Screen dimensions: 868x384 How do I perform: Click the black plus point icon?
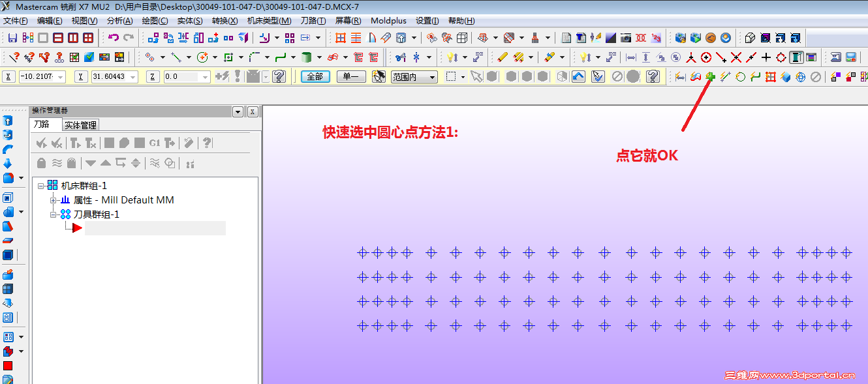tap(766, 57)
